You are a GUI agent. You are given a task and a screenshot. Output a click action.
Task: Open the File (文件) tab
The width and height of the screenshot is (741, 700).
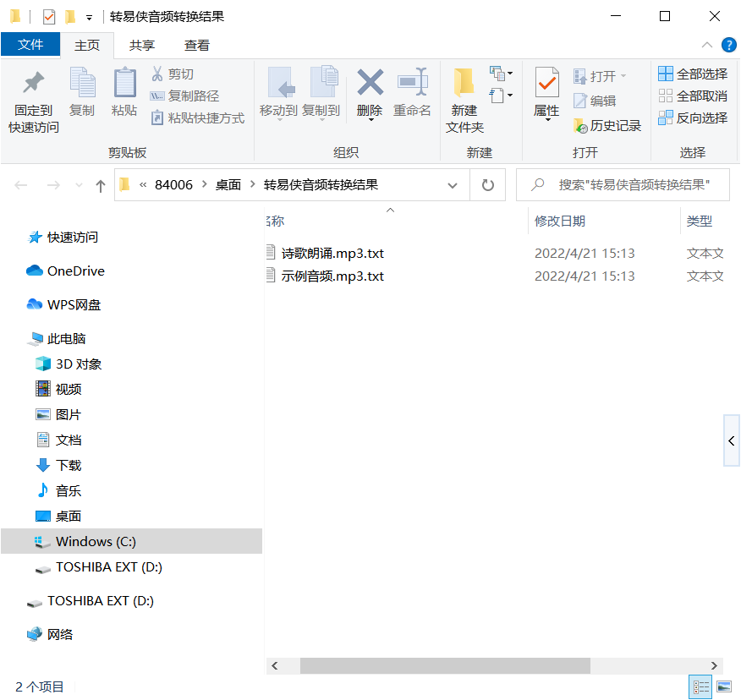tap(30, 45)
